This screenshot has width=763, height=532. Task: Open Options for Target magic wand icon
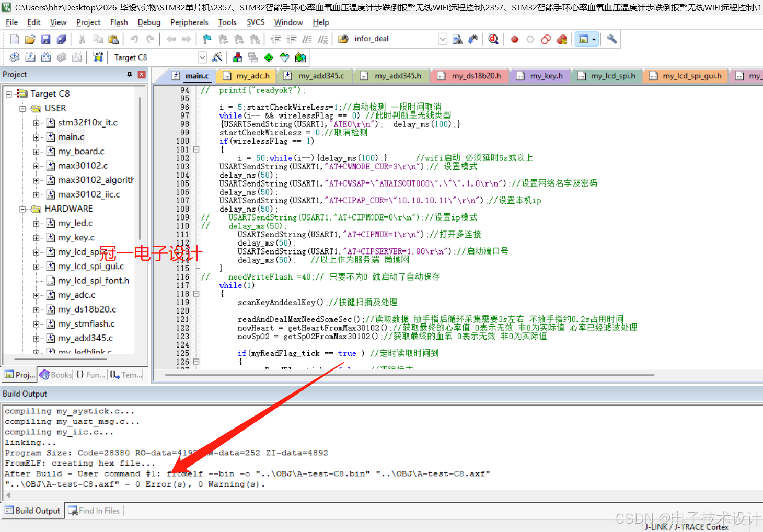coord(217,57)
